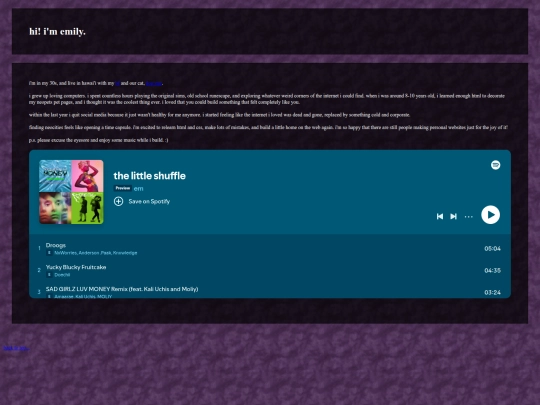540x405 pixels.
Task: Open Amaarae, Kali Uchis, Moliy artist line
Action: (x=83, y=296)
